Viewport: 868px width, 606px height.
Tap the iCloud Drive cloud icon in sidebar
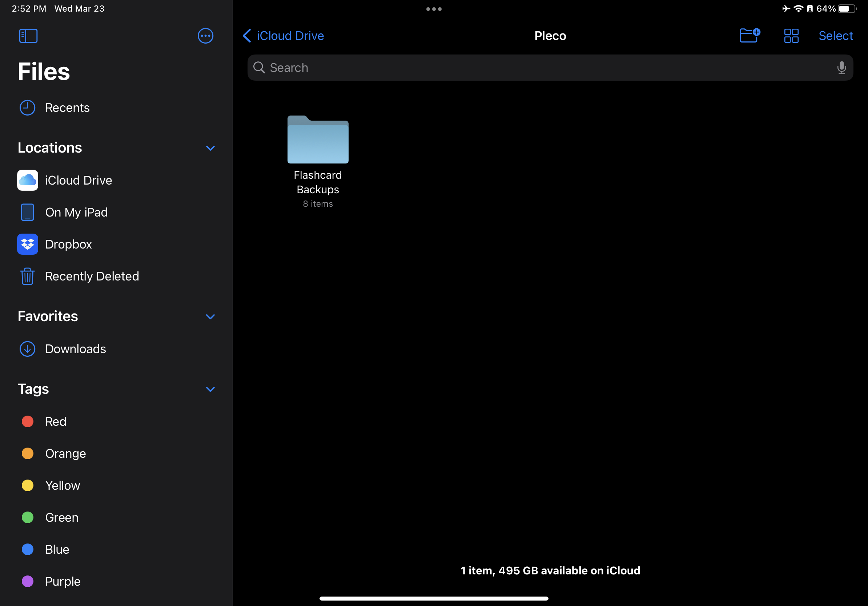coord(27,180)
